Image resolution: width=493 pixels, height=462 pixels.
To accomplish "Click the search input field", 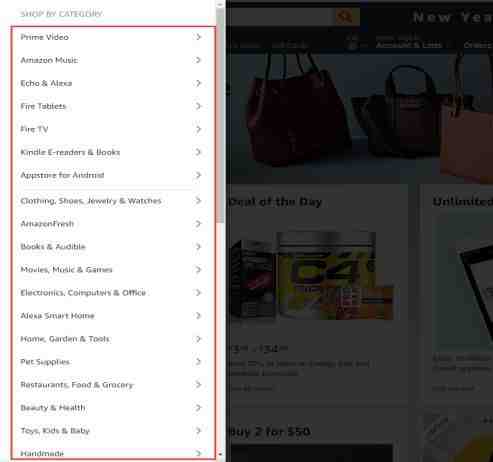I will [x=280, y=16].
